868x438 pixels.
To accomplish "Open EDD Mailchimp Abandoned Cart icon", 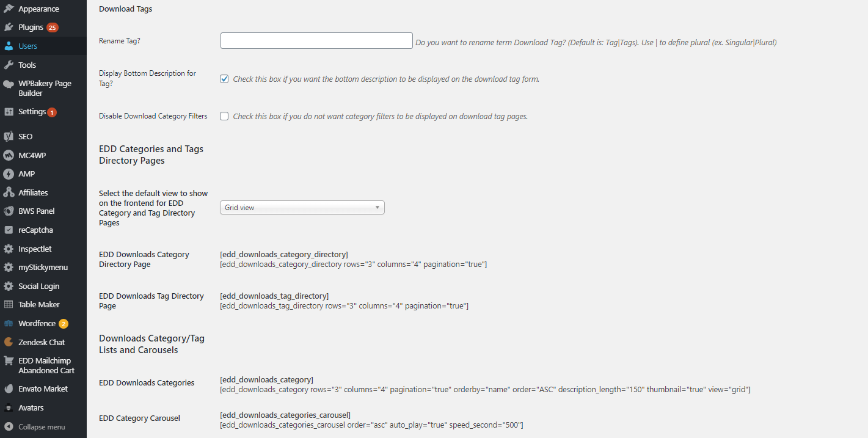I will pyautogui.click(x=9, y=361).
